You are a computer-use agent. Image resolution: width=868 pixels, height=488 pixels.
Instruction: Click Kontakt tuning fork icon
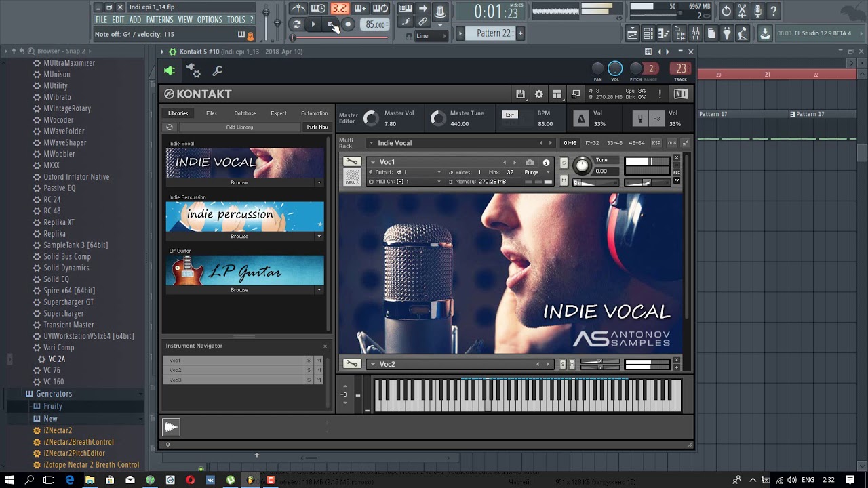(x=639, y=119)
